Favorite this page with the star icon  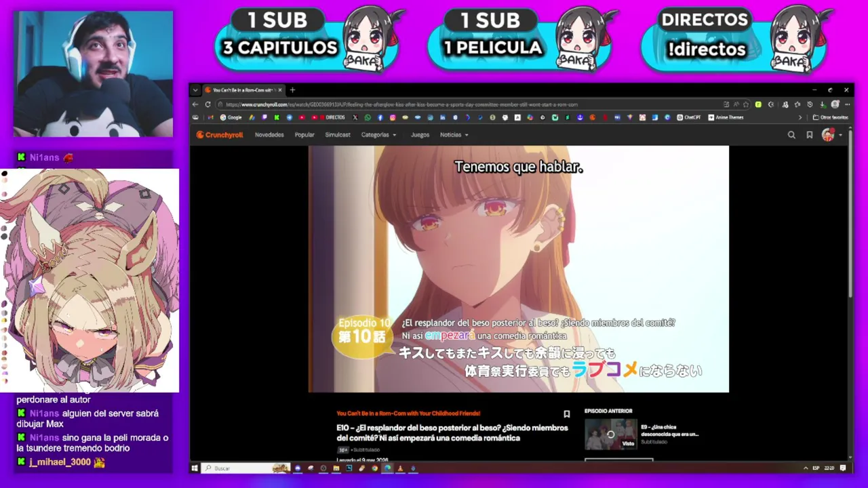pyautogui.click(x=746, y=104)
